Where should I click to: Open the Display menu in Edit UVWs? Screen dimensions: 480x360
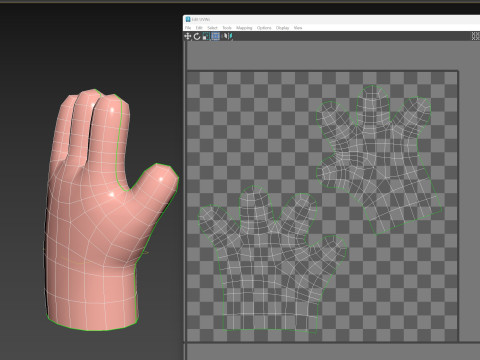(x=282, y=28)
